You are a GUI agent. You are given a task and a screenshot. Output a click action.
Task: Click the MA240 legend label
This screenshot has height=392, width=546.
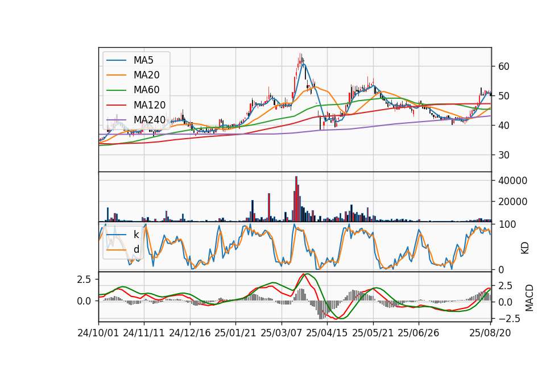[150, 120]
